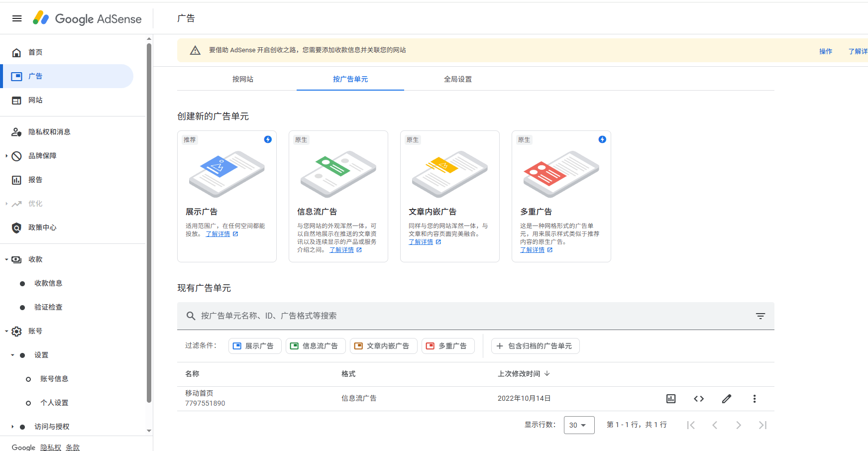
Task: Get code for 移动首页 ad unit
Action: [x=699, y=399]
